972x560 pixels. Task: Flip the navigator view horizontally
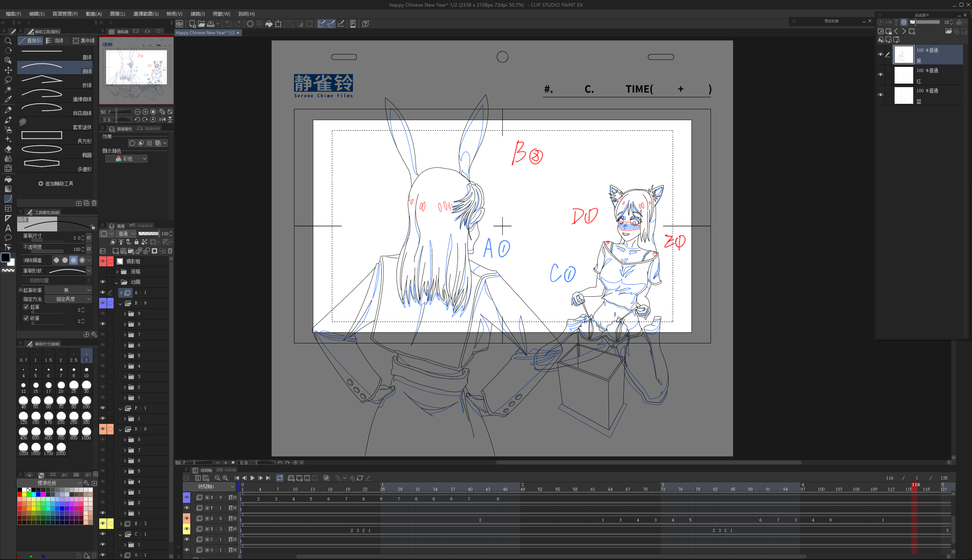point(162,119)
